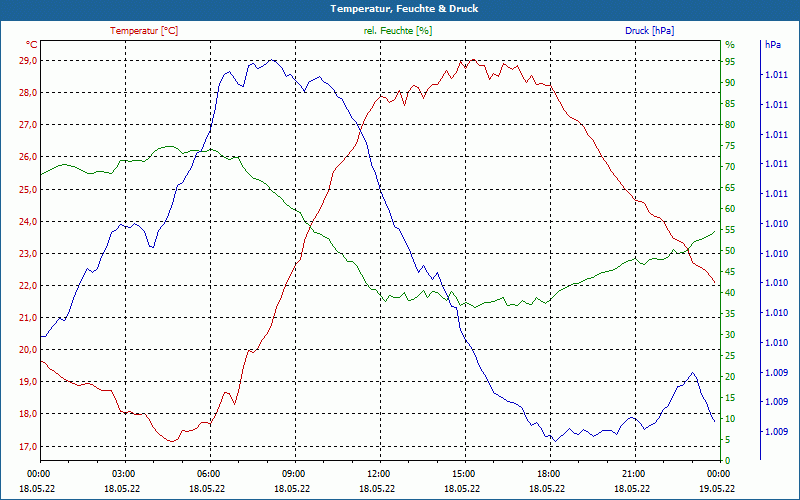The width and height of the screenshot is (800, 500).
Task: Select the green 'rel. Feuchte [%]' legend label
Action: tap(397, 31)
